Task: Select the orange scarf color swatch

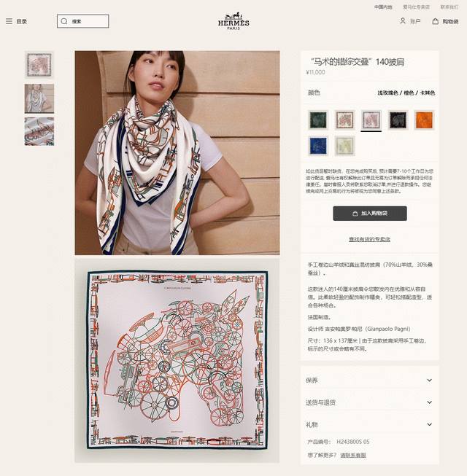Action: tap(424, 120)
